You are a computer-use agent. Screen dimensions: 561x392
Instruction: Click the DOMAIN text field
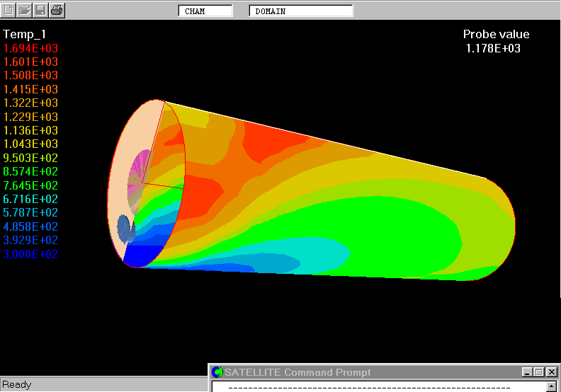pos(300,11)
